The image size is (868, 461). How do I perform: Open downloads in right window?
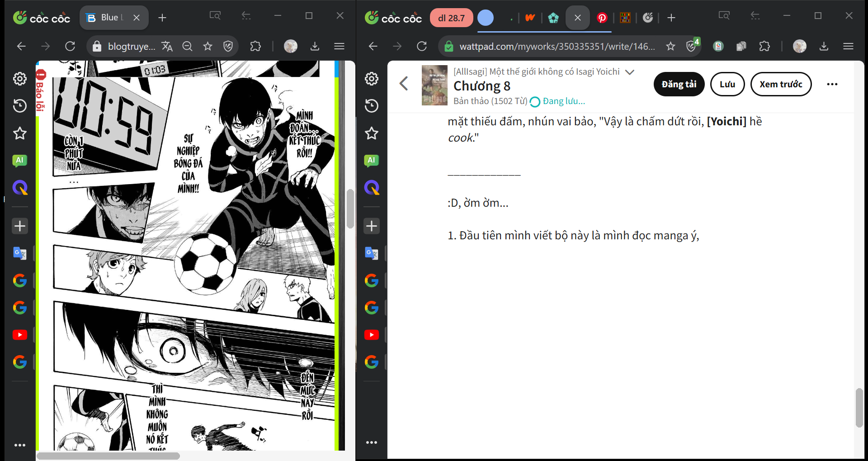(x=824, y=46)
